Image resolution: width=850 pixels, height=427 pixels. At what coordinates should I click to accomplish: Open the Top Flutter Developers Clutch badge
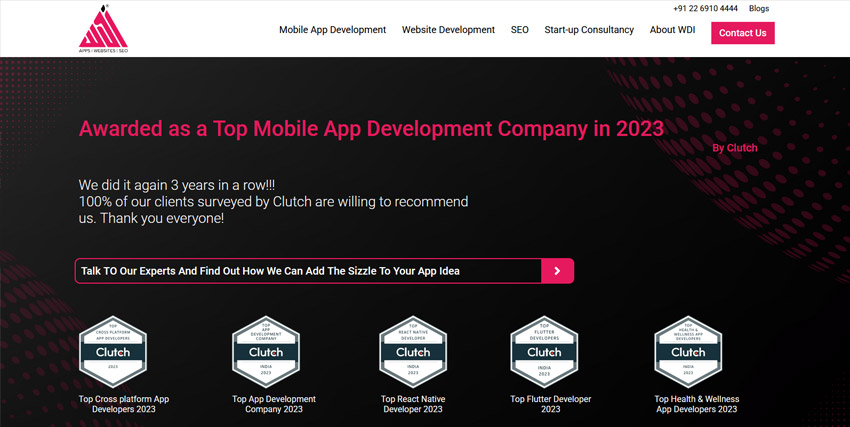coord(544,352)
